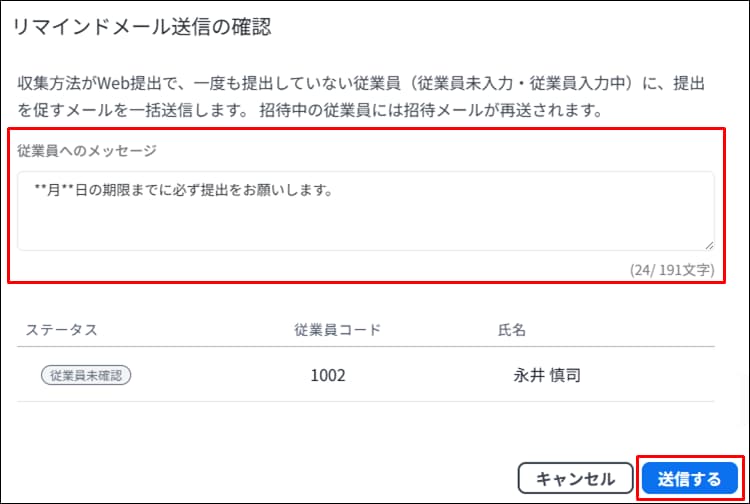Click the 従業員コード column header
Image resolution: width=750 pixels, height=504 pixels.
tap(337, 328)
